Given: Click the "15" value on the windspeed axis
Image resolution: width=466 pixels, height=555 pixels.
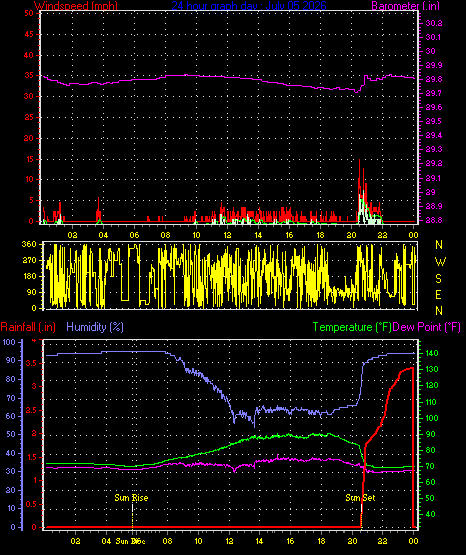Looking at the screenshot, I should coord(29,159).
